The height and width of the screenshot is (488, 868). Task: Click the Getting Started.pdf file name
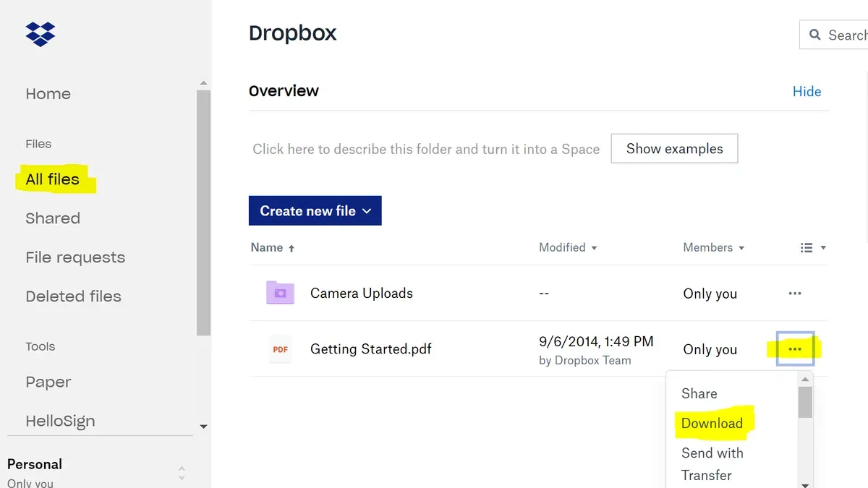coord(371,348)
